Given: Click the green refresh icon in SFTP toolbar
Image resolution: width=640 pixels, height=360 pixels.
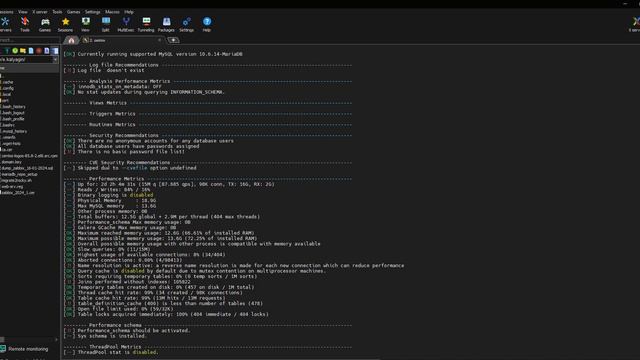Looking at the screenshot, I should pos(15,51).
